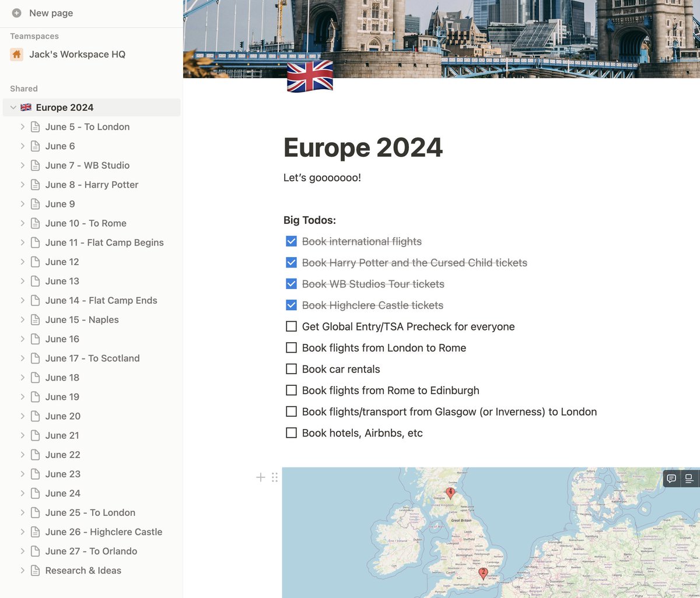Viewport: 700px width, 598px height.
Task: Click the page icon of June 12
Action: (36, 262)
